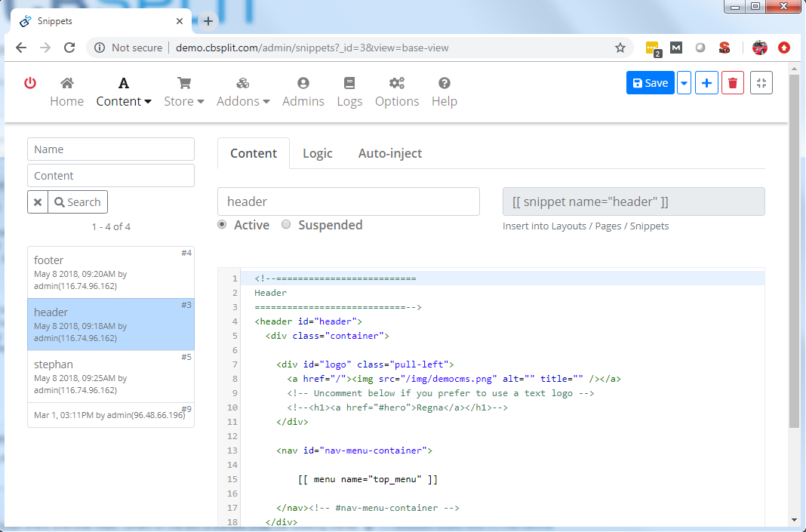Click the red power logout icon
This screenshot has height=532, width=806.
[x=30, y=83]
